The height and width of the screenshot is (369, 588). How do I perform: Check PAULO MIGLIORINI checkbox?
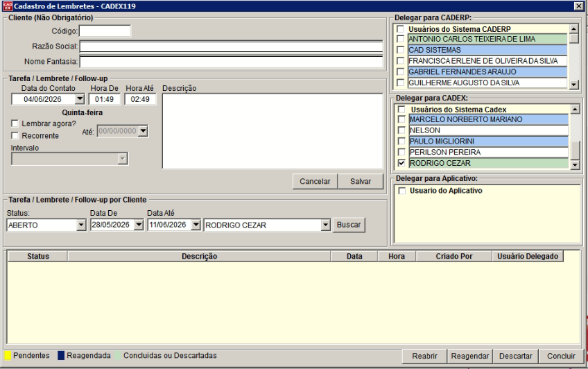point(401,141)
